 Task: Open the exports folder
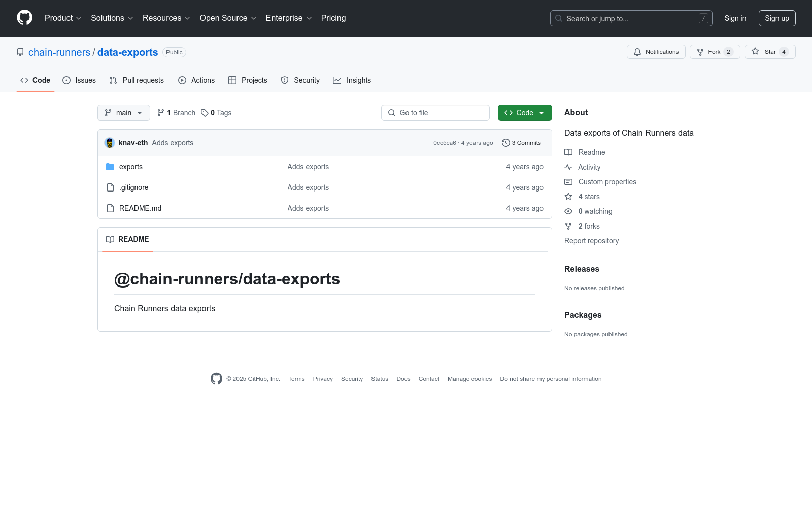[x=131, y=167]
